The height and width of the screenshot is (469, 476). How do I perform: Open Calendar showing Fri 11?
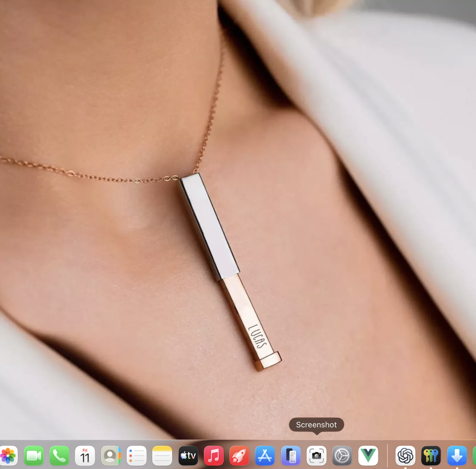pyautogui.click(x=85, y=456)
